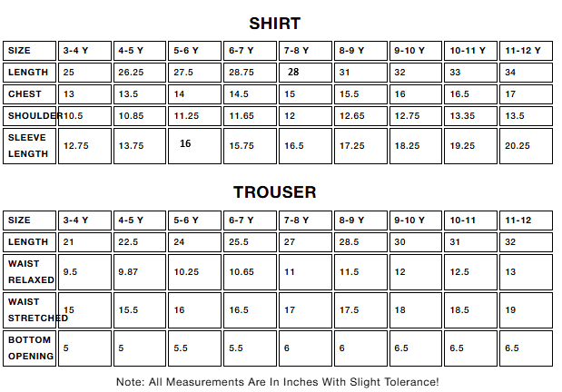Click the trouser length value 22.5
Image resolution: width=562 pixels, height=392 pixels.
128,242
